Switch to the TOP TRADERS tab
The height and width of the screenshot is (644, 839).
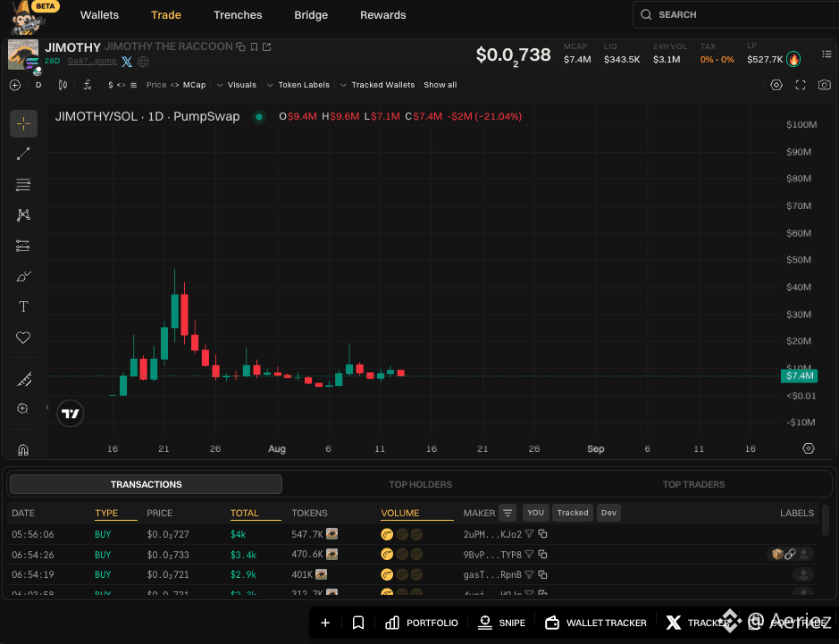[x=694, y=485]
